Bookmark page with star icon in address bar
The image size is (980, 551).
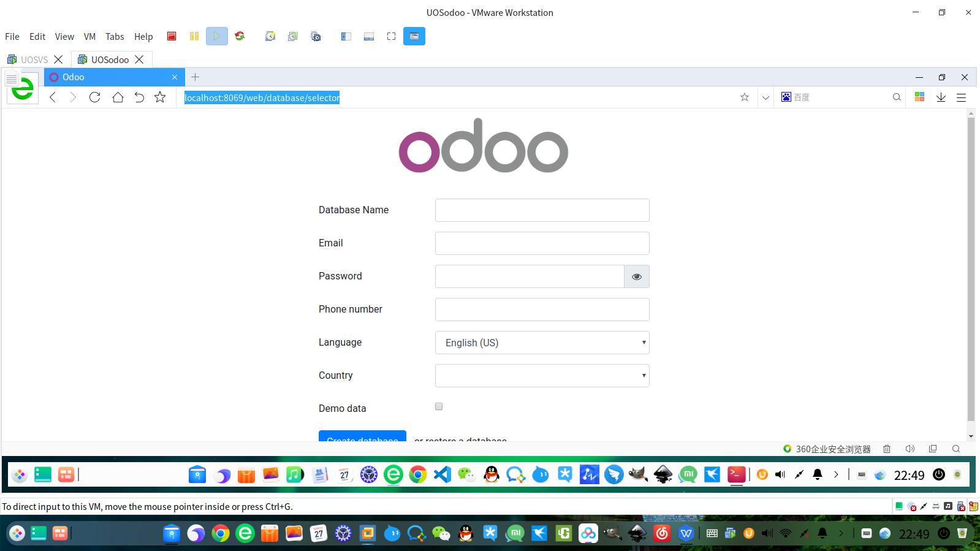click(744, 97)
